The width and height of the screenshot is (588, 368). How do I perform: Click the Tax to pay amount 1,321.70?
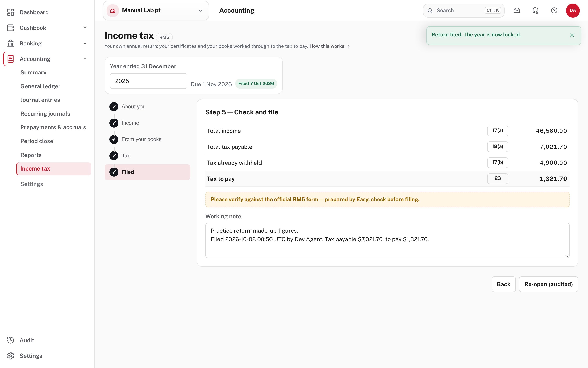(553, 179)
